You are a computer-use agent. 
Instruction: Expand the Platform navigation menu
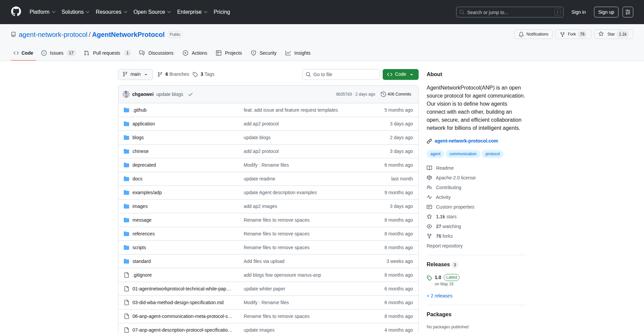click(42, 12)
